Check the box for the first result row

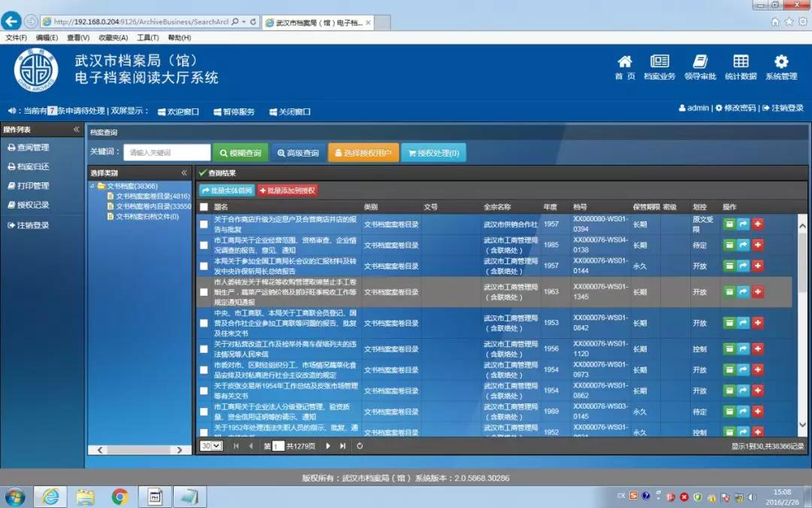[204, 224]
